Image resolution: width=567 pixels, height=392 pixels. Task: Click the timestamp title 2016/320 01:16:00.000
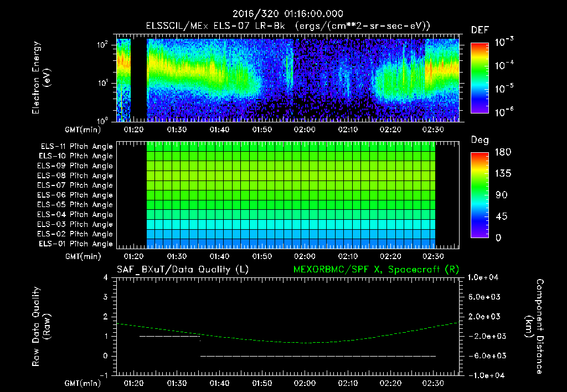tap(287, 14)
